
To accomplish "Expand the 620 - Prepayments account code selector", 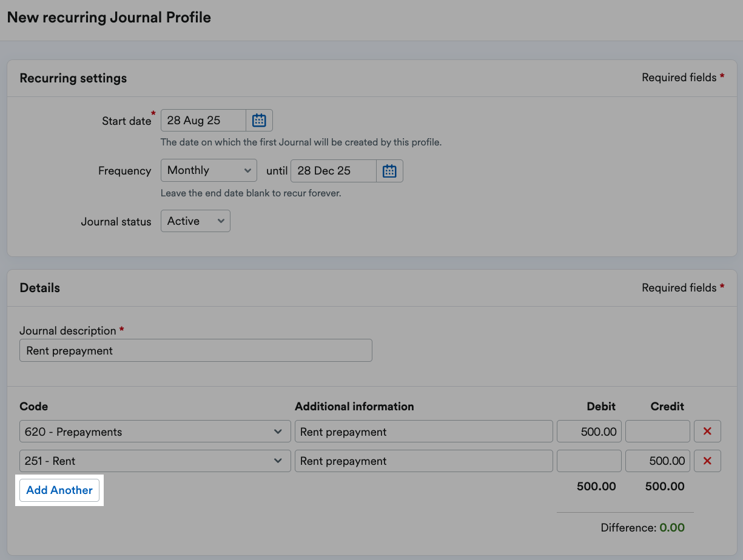I will (x=155, y=431).
